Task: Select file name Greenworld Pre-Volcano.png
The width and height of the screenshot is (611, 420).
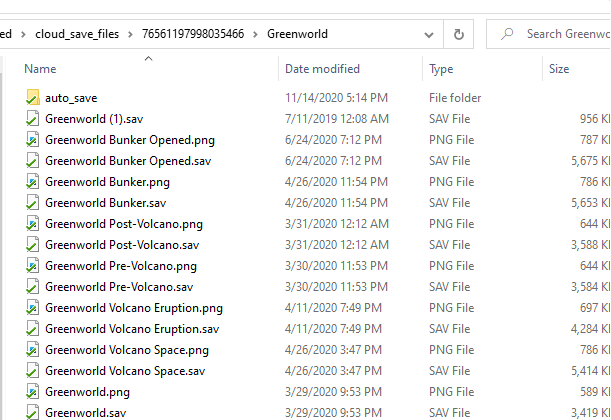Action: pyautogui.click(x=121, y=266)
